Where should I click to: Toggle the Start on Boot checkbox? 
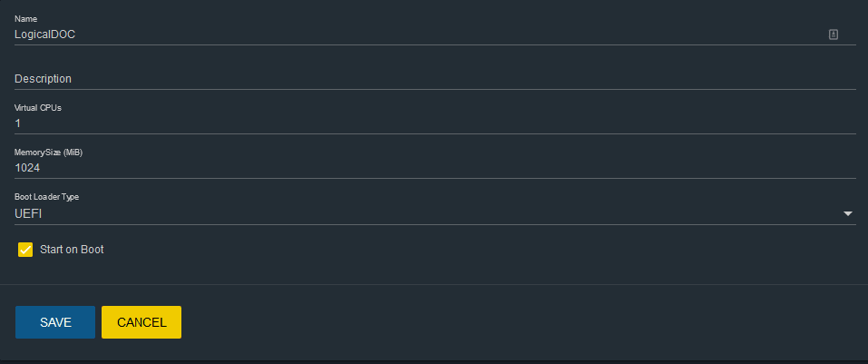[25, 249]
